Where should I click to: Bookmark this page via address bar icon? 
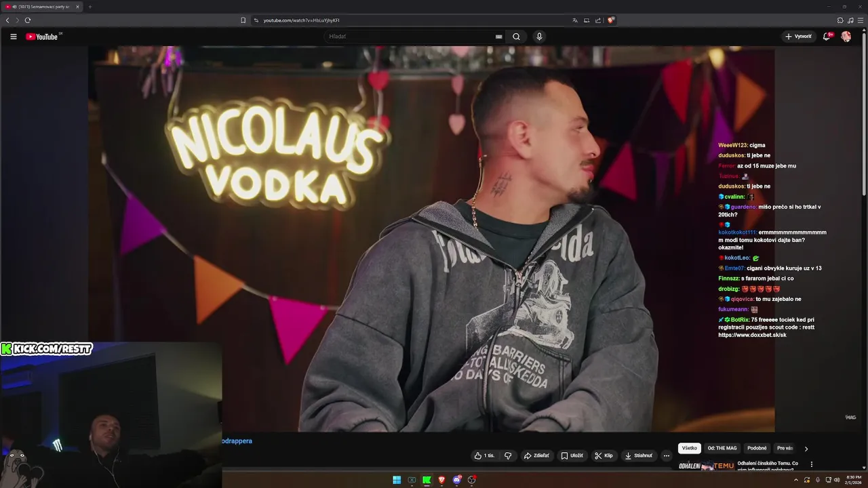243,20
